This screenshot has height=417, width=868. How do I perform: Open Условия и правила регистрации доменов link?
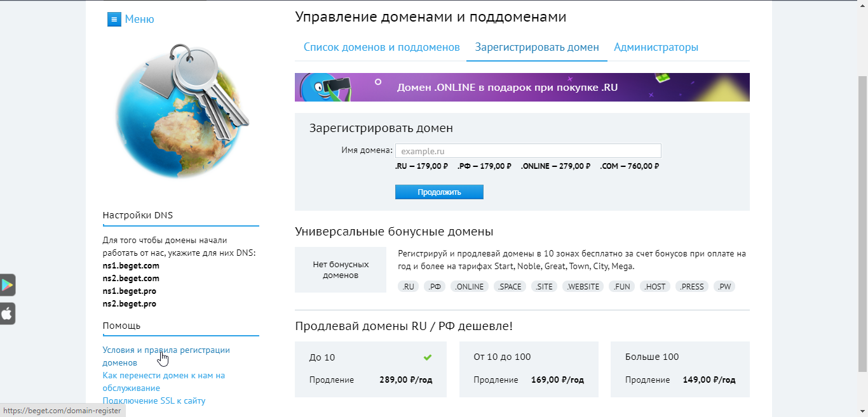pyautogui.click(x=166, y=356)
